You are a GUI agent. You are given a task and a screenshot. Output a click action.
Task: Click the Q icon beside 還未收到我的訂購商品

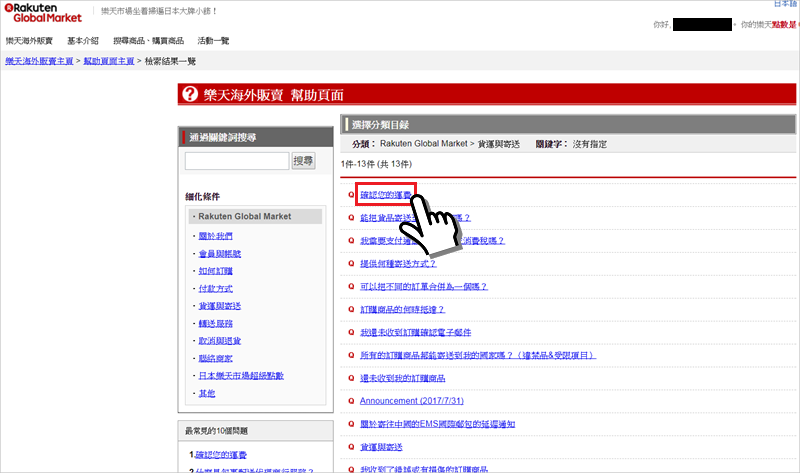pos(350,378)
